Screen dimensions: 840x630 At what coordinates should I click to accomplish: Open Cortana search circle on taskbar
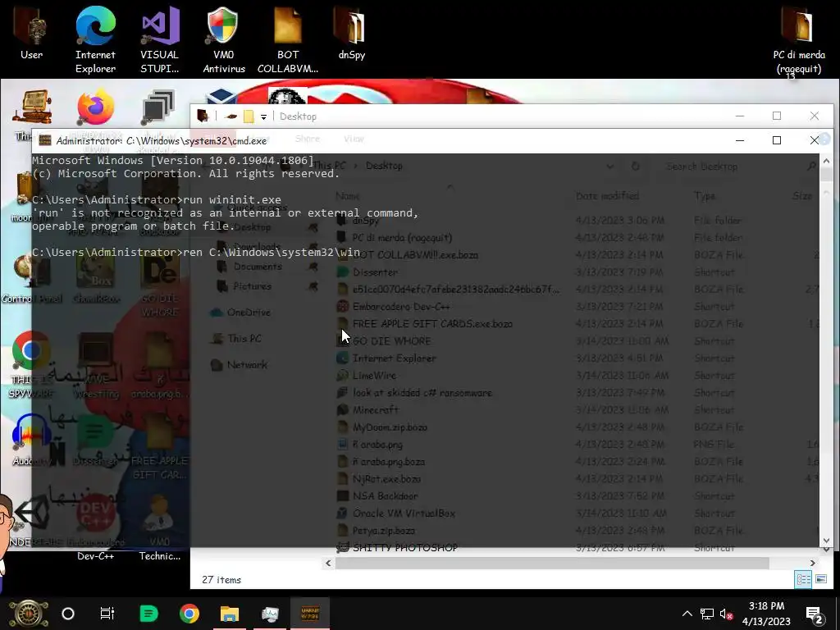[x=68, y=614]
